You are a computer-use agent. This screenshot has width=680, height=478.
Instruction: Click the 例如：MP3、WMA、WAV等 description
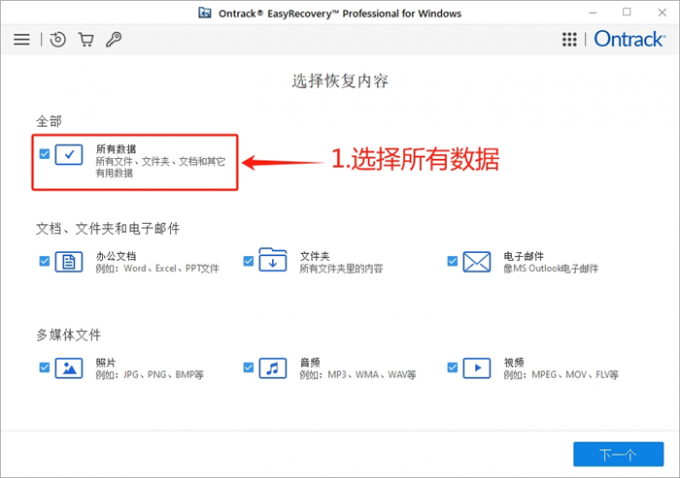[358, 374]
